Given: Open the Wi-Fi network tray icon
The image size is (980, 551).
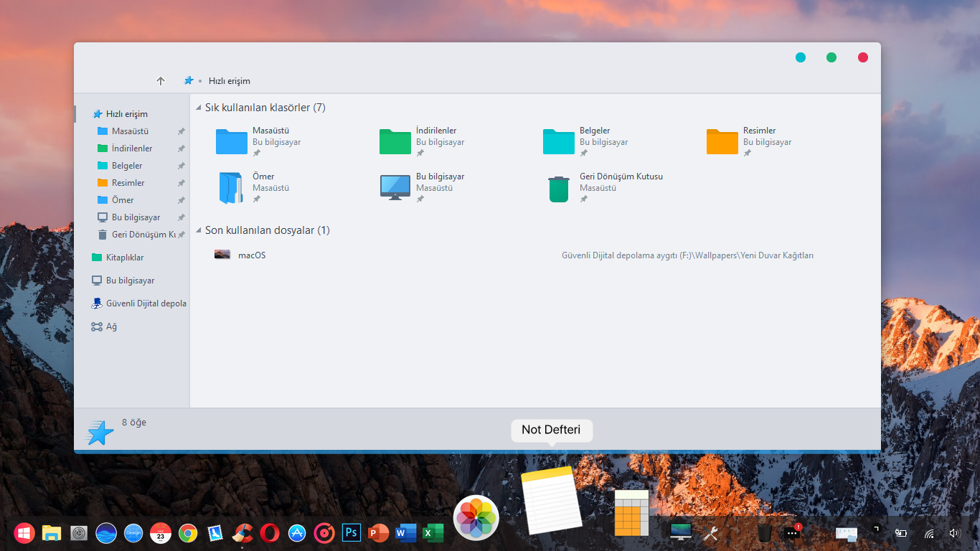Looking at the screenshot, I should 929,533.
